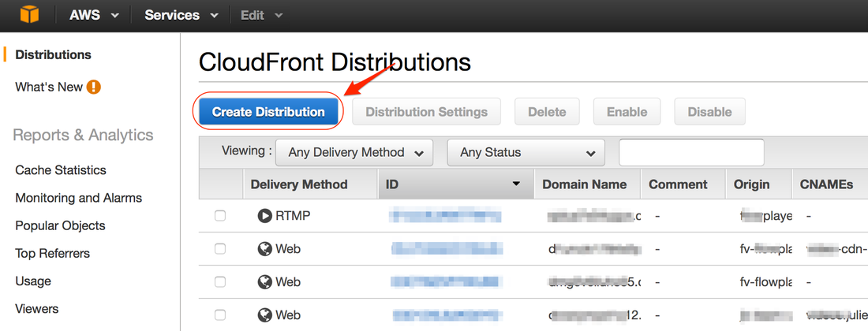Image resolution: width=868 pixels, height=331 pixels.
Task: Click the AWS orange cube logo
Action: pos(29,15)
